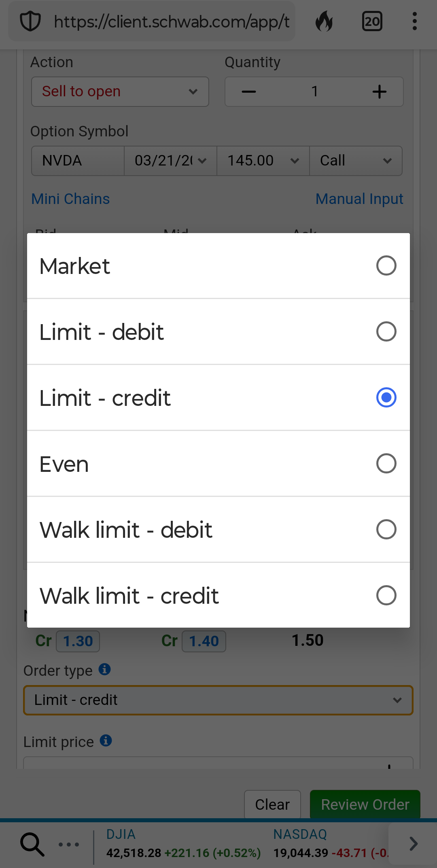The image size is (437, 868).
Task: Increase quantity with the plus button
Action: pos(379,92)
